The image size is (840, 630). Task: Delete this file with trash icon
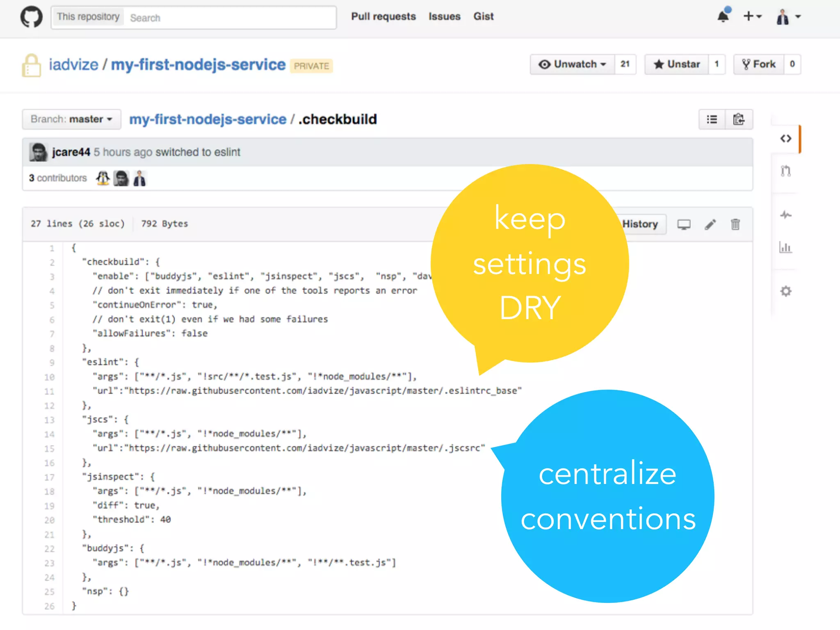735,224
